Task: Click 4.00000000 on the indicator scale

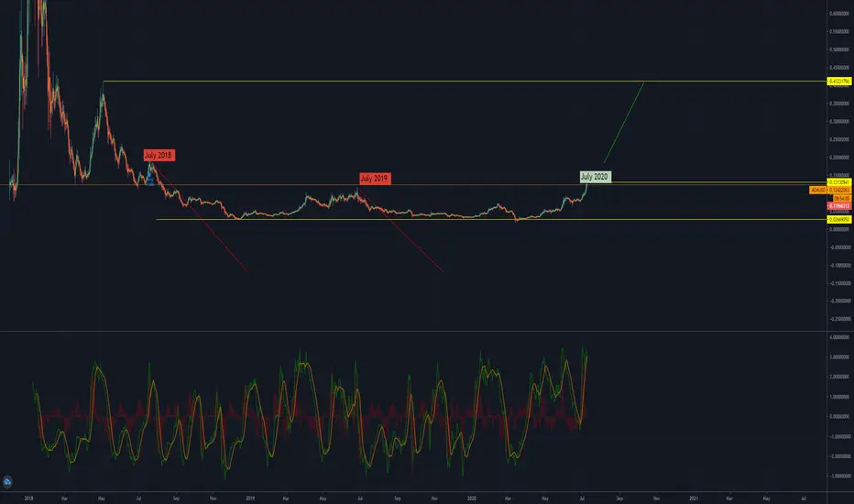Action: coord(839,337)
